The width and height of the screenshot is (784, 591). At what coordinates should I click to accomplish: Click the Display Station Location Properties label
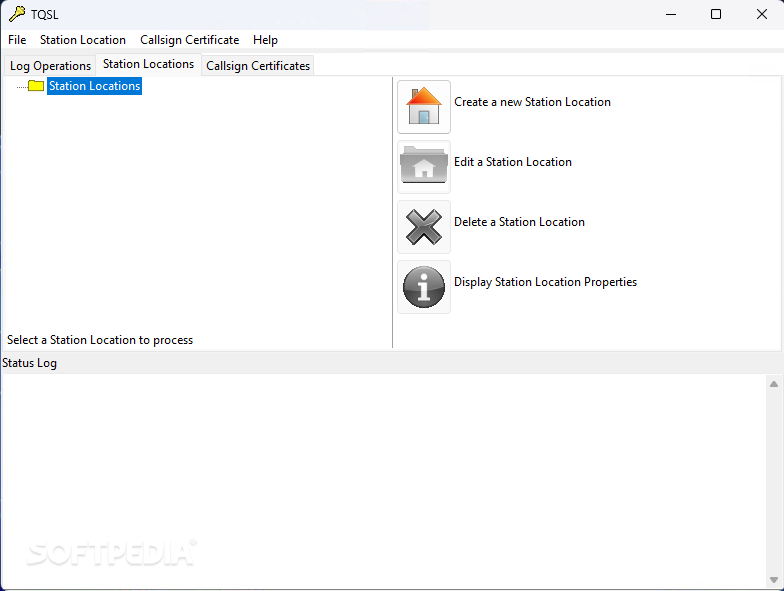[x=545, y=282]
